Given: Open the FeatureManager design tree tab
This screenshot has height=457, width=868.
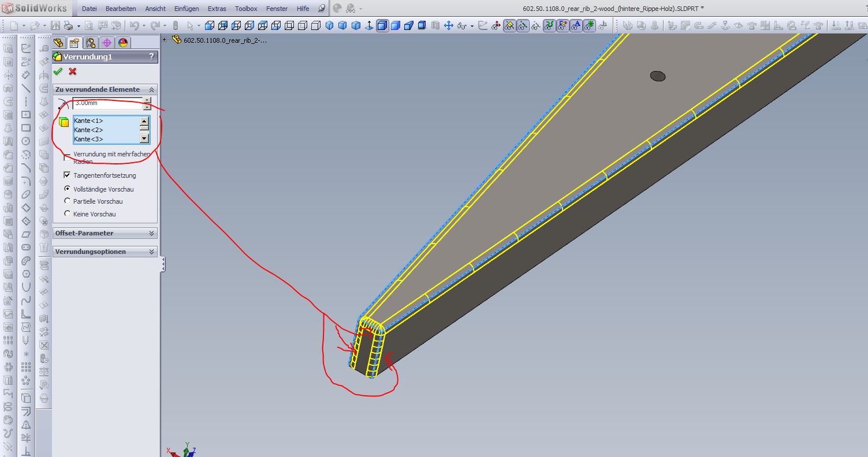Looking at the screenshot, I should click(x=58, y=43).
